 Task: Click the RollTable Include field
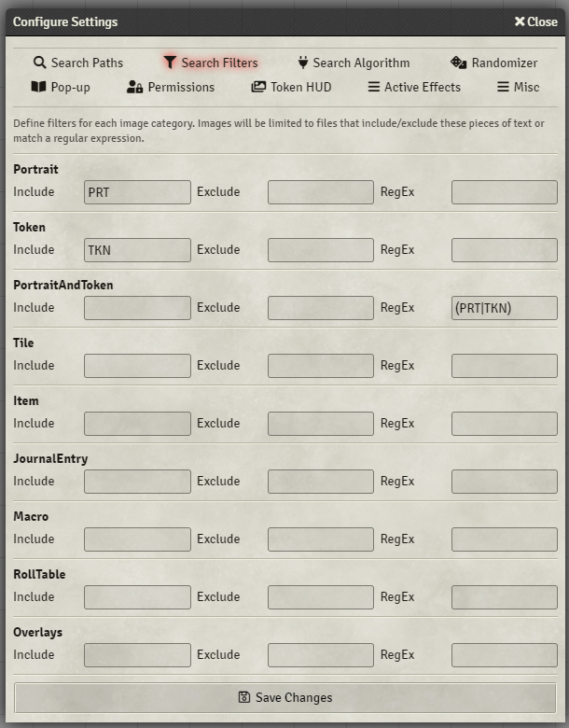pyautogui.click(x=137, y=597)
